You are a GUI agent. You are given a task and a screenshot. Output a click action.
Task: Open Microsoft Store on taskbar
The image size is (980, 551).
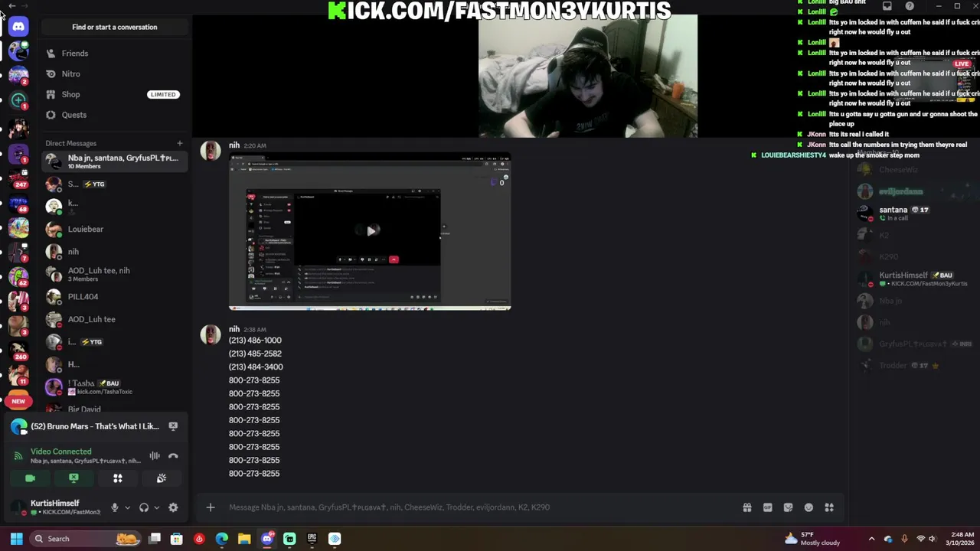click(x=177, y=539)
